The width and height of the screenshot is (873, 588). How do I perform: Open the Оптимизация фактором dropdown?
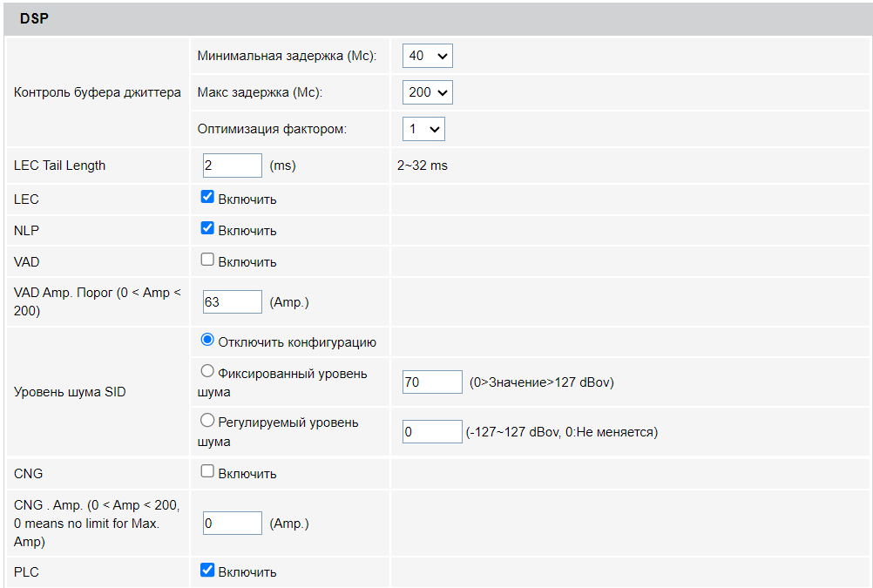coord(423,129)
